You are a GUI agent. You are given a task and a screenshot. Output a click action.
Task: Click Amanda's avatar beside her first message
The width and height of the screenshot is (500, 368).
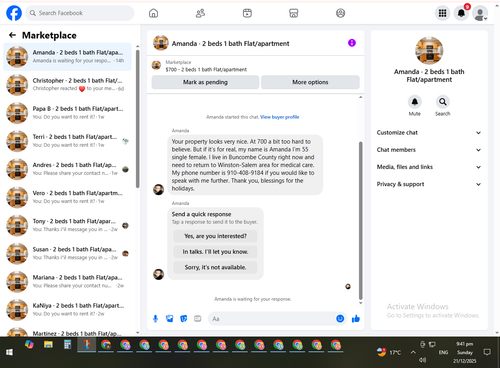point(158,190)
